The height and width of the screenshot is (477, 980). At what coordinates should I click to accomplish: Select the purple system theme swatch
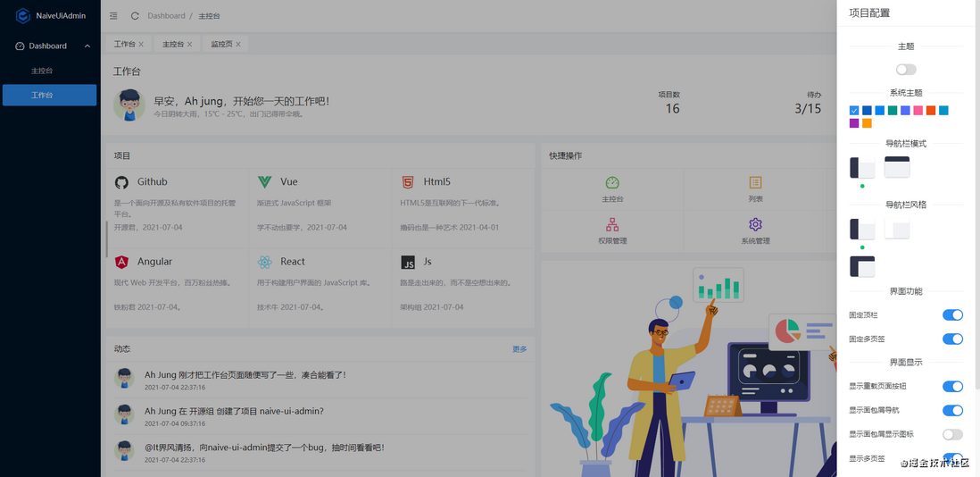(x=854, y=123)
